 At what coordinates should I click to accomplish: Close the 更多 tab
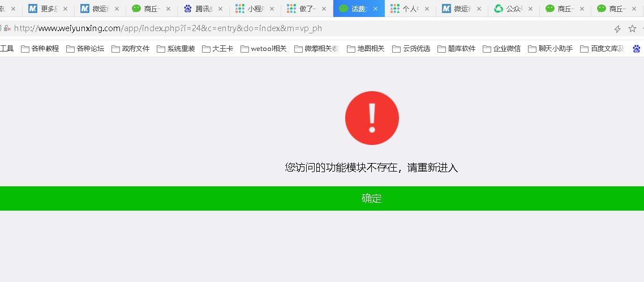[65, 8]
